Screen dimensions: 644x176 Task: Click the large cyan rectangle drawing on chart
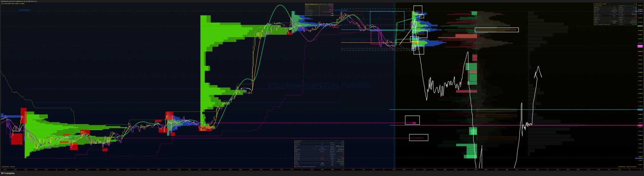tap(387, 21)
